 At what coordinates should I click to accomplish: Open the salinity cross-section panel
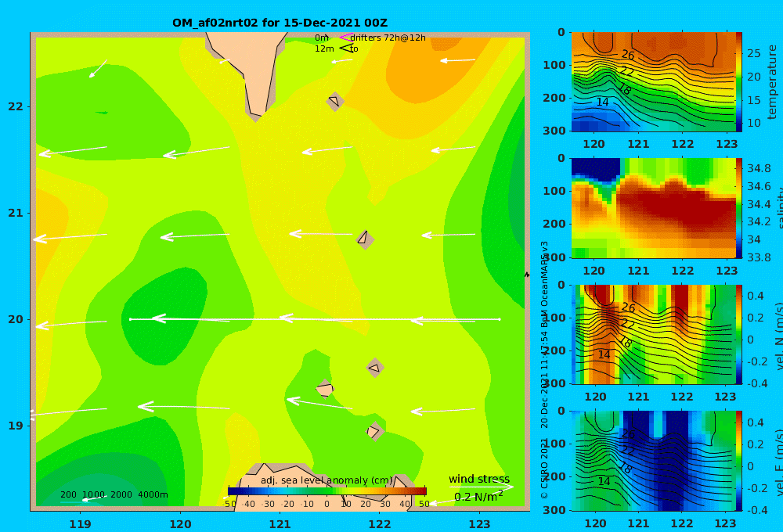653,208
